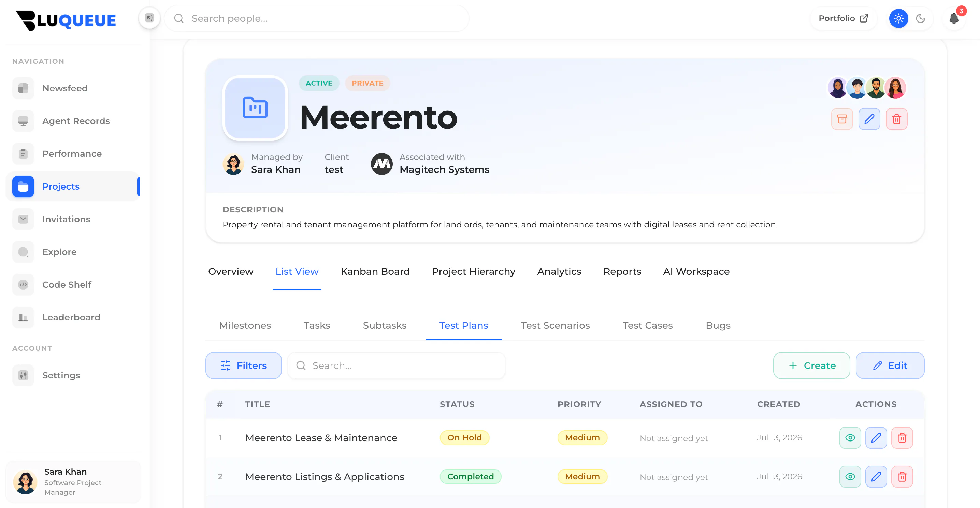Delete the Meerento Lease & Maintenance row

pos(902,438)
